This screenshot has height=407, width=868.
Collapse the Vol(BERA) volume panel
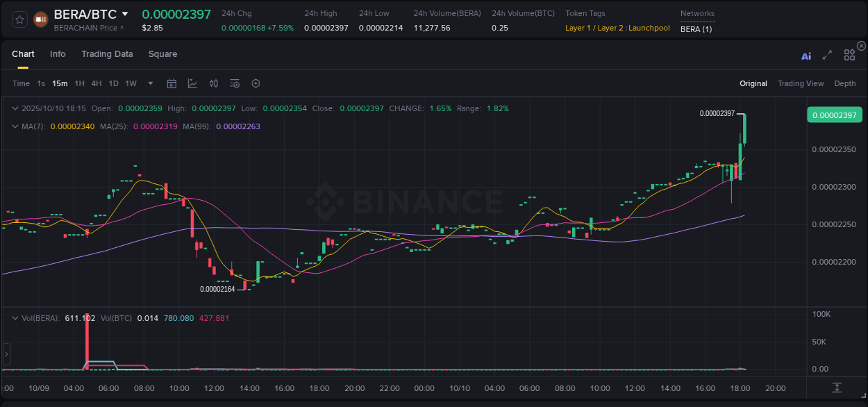(x=15, y=317)
